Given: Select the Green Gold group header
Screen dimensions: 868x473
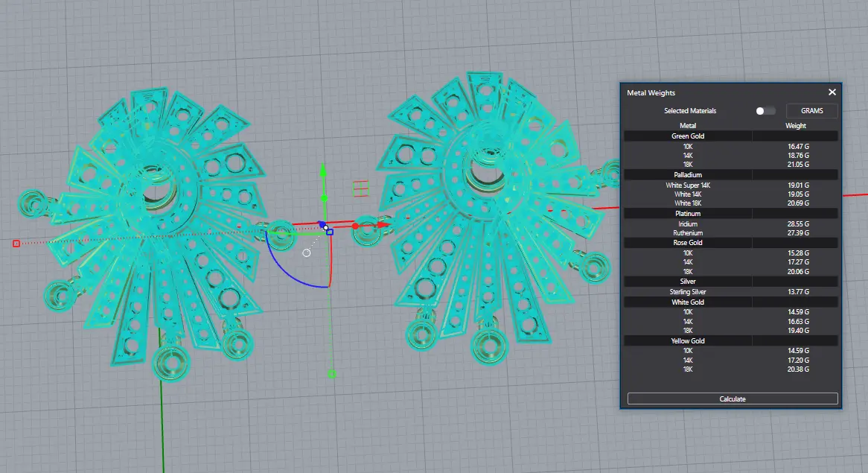Looking at the screenshot, I should click(x=688, y=136).
